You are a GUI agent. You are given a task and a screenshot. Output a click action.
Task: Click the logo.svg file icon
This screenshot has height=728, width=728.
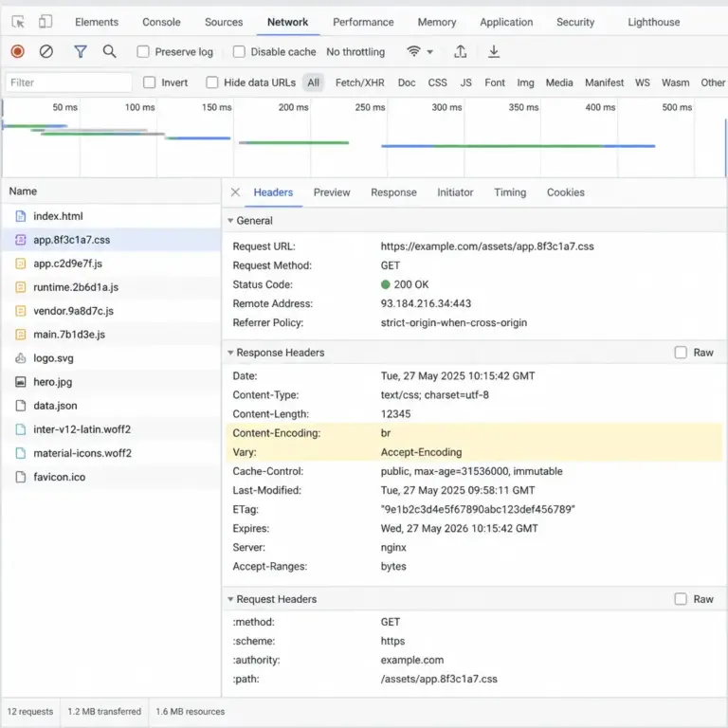[x=21, y=358]
